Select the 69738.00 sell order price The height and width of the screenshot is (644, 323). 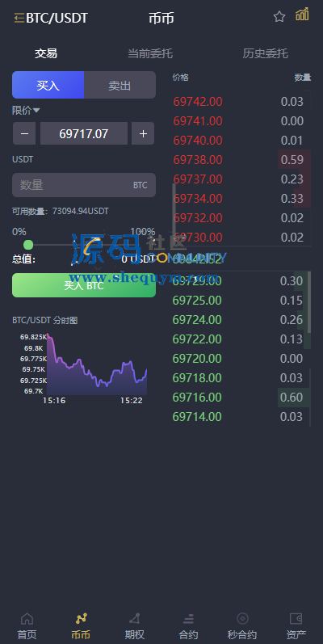click(x=198, y=159)
